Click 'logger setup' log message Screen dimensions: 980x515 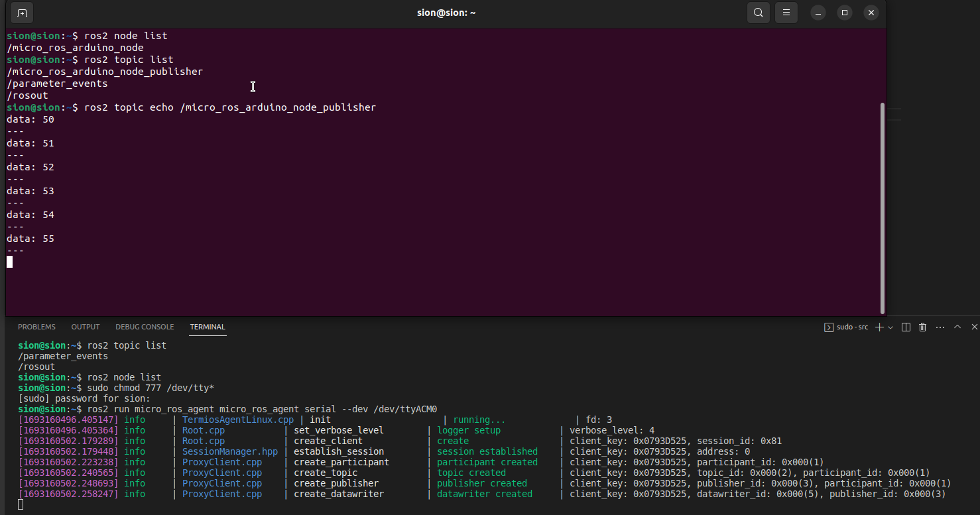click(469, 430)
